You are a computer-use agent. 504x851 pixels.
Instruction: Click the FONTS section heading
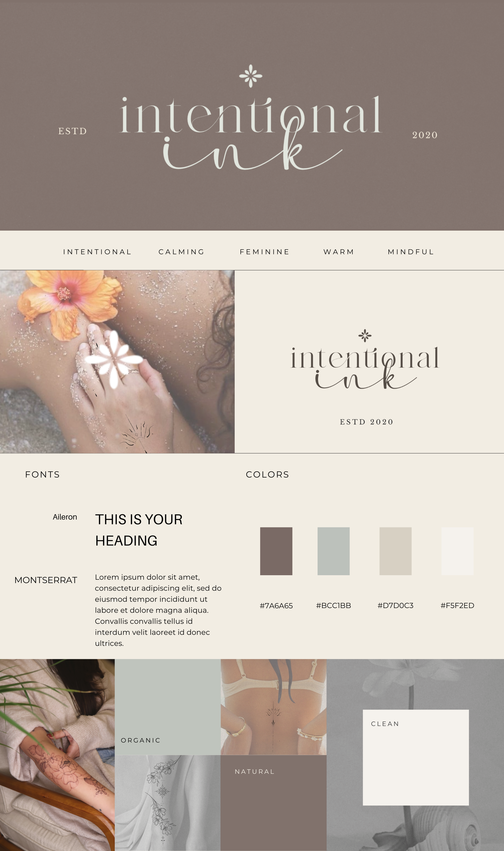point(43,475)
